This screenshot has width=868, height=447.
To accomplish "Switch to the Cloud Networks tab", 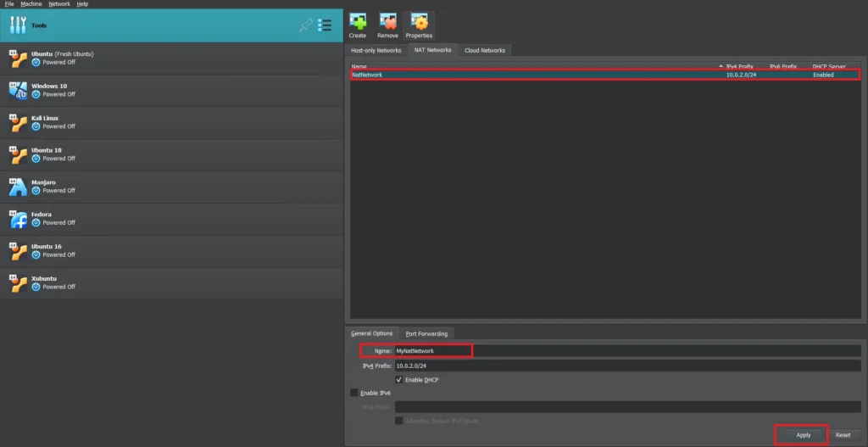I will tap(485, 50).
